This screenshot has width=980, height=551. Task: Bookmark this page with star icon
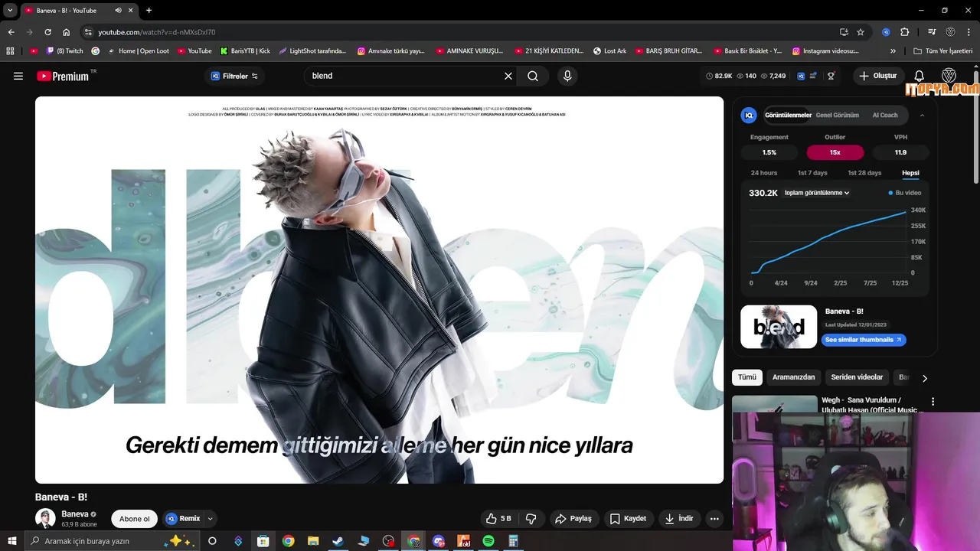[861, 32]
